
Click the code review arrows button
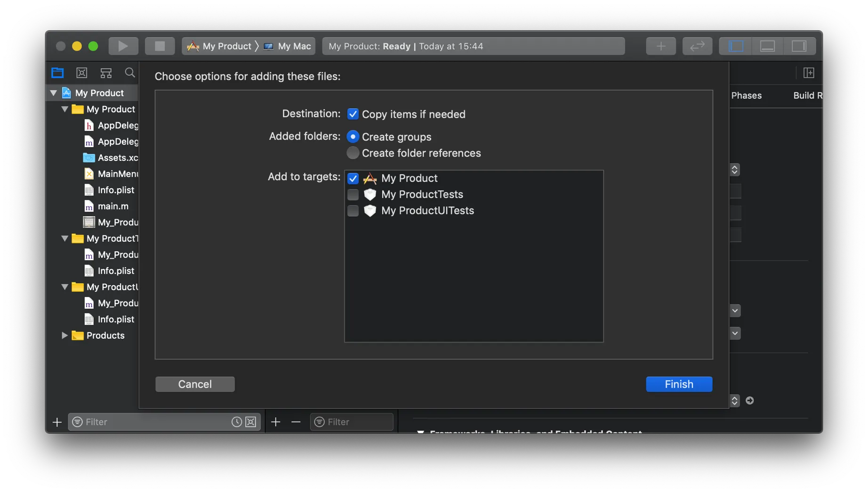697,46
